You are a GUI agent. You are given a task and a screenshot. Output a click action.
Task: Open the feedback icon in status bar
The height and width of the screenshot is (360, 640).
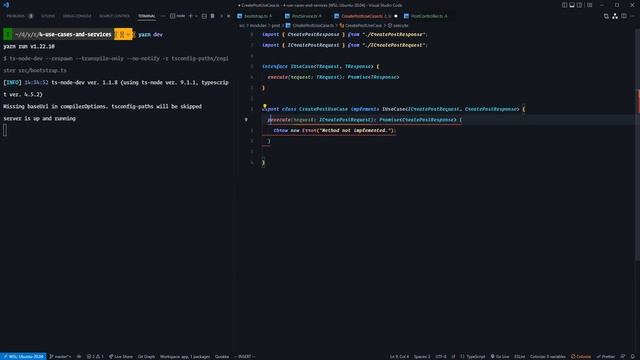[x=623, y=356]
